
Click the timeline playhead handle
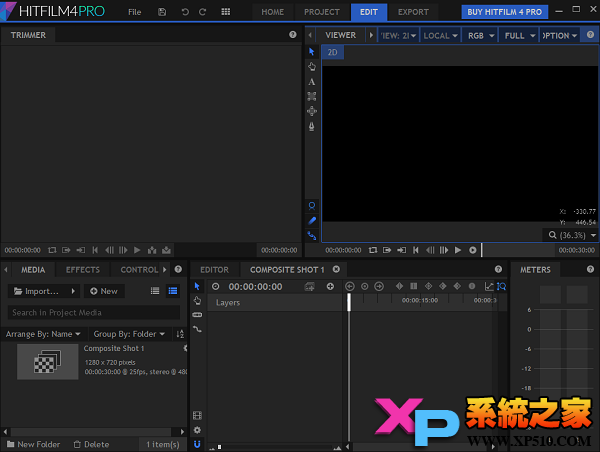pos(349,302)
